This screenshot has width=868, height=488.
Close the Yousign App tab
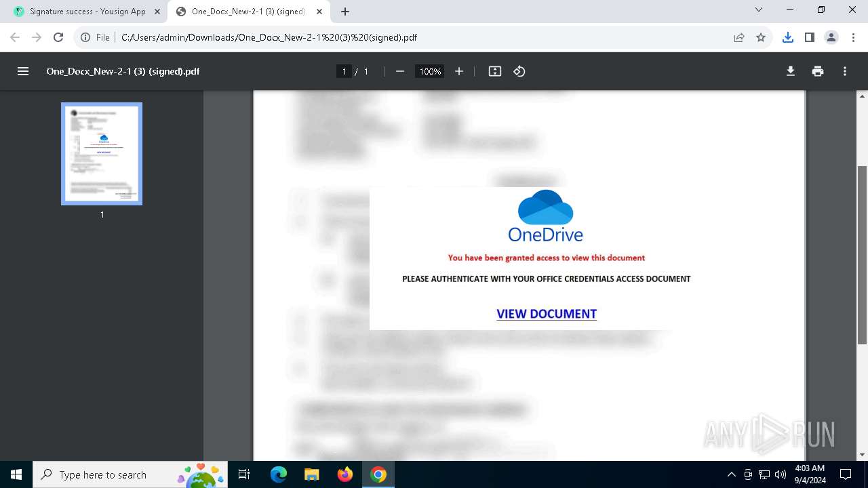(x=157, y=12)
